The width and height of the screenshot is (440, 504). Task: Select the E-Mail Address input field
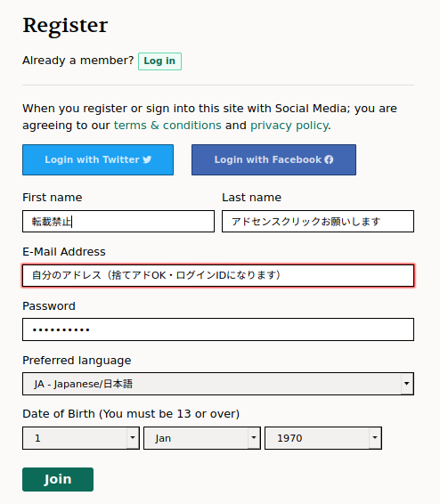pyautogui.click(x=218, y=275)
